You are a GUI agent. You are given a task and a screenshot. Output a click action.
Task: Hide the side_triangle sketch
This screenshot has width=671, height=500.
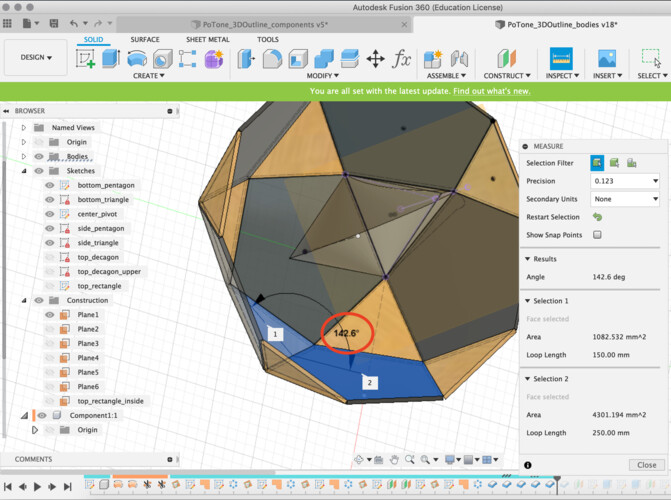click(x=50, y=243)
